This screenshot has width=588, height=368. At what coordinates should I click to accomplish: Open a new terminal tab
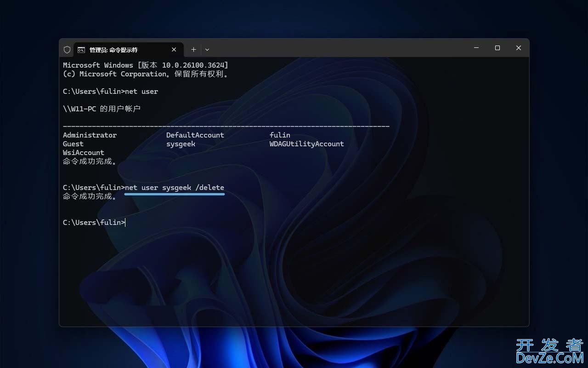point(193,49)
